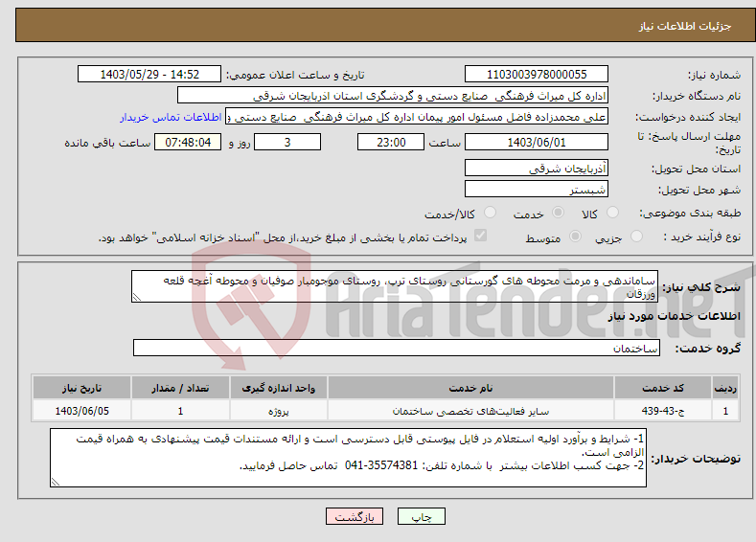Click the service group field ساختمان
The image size is (756, 542).
[397, 348]
